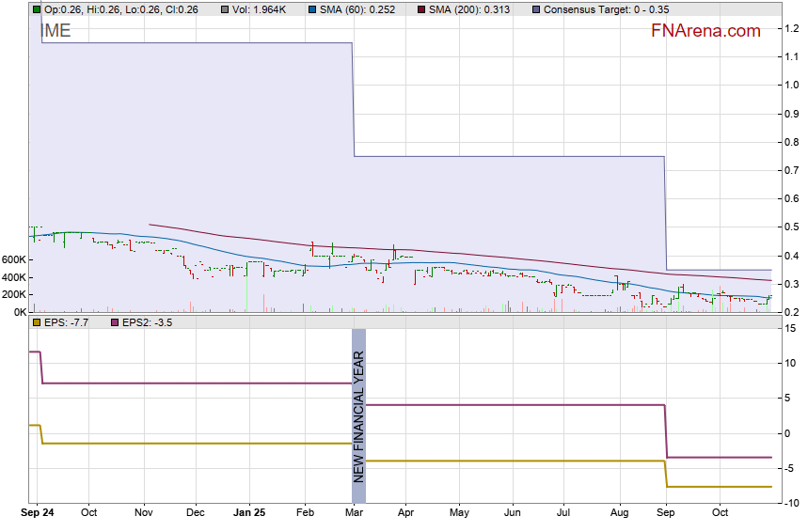Screen dimensions: 808x532
Task: Click the ME ticker symbol label
Action: click(x=57, y=31)
